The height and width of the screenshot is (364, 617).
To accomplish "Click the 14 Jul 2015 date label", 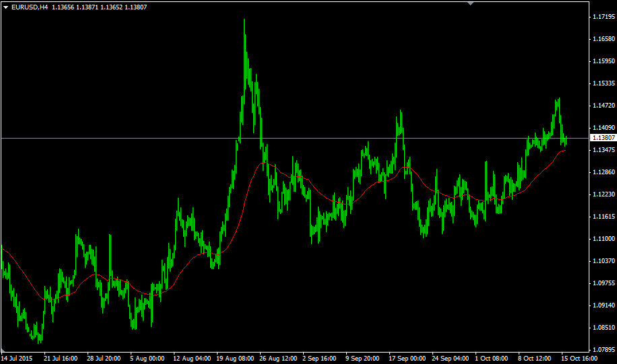I will pyautogui.click(x=17, y=359).
